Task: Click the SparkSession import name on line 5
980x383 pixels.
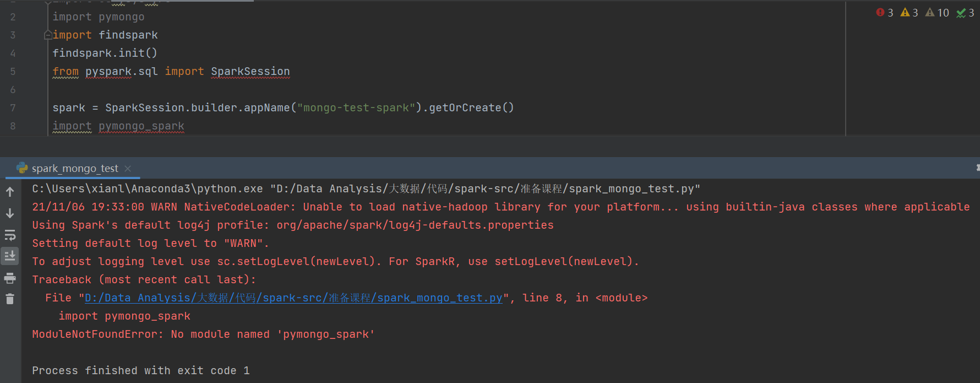Action: [251, 72]
